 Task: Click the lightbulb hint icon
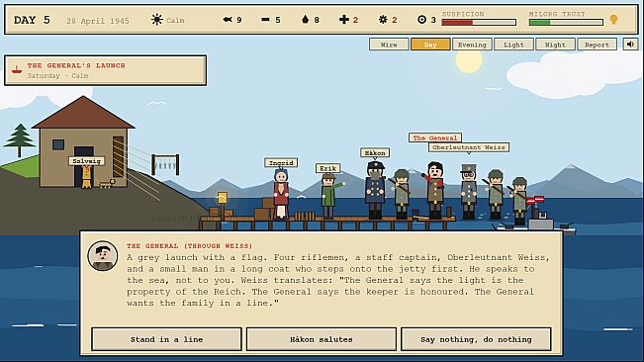(x=613, y=20)
